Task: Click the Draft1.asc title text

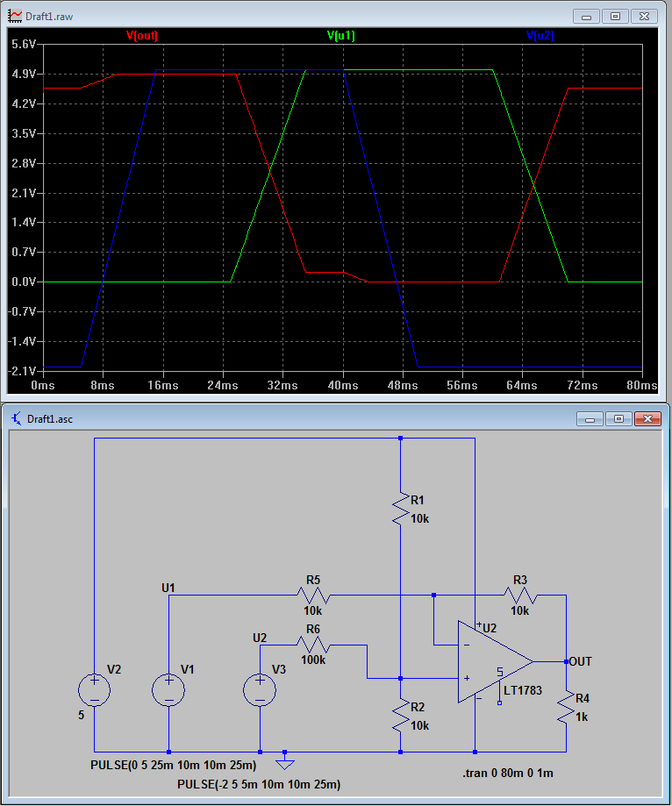Action: pos(50,419)
